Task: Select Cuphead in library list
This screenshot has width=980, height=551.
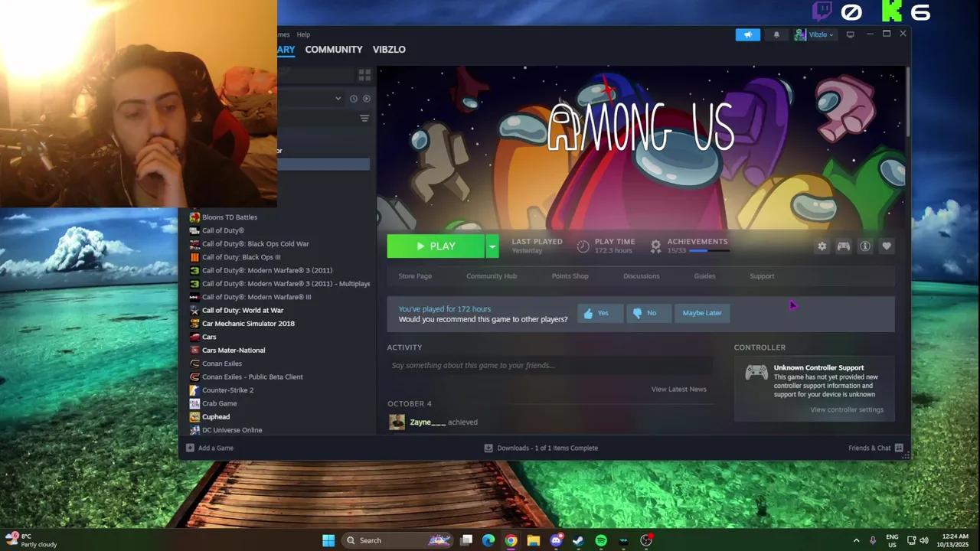Action: pyautogui.click(x=216, y=417)
